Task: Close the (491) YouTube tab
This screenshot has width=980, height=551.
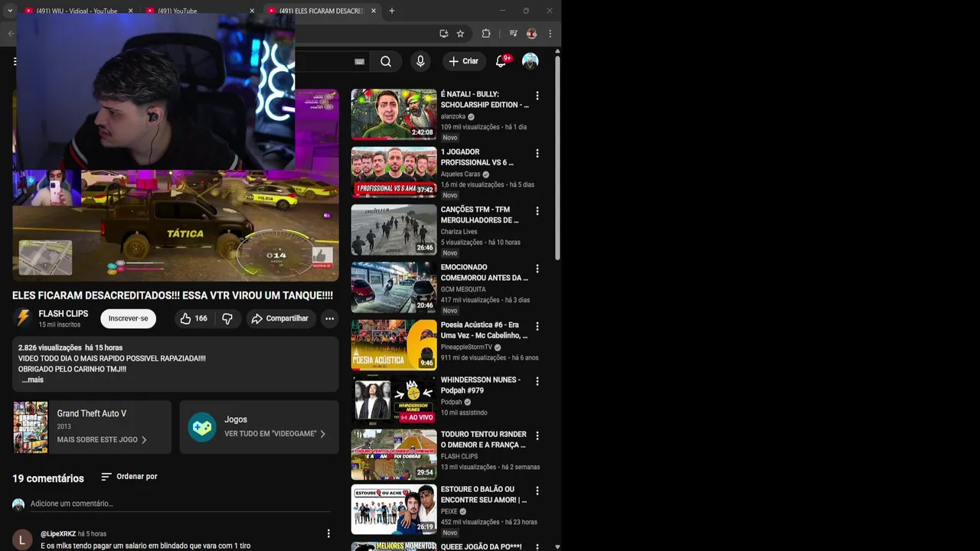Action: pyautogui.click(x=252, y=11)
